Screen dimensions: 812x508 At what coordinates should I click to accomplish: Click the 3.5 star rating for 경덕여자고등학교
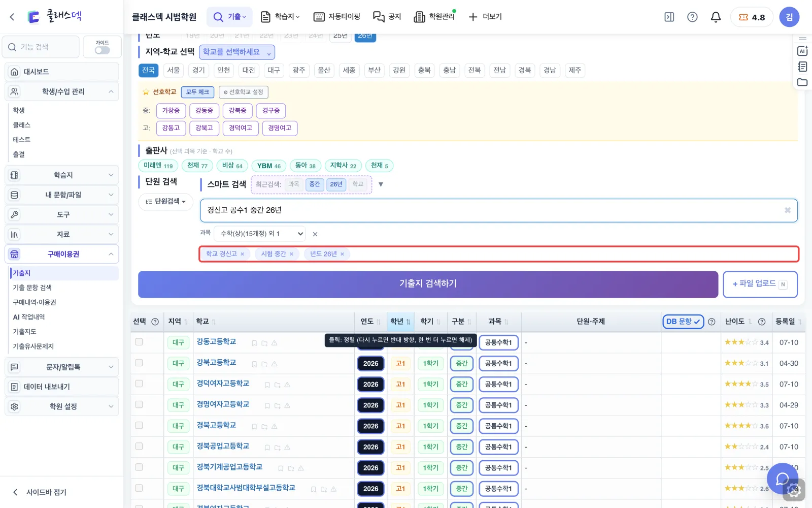coord(746,384)
